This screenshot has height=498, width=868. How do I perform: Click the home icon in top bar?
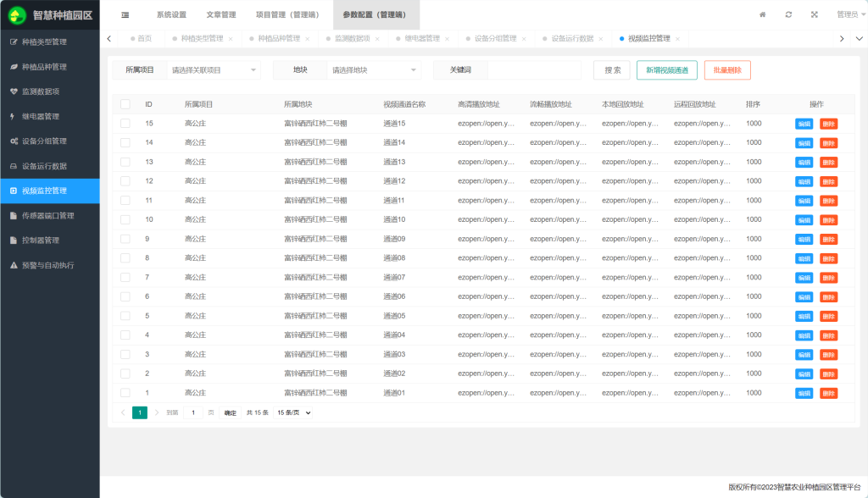(x=762, y=14)
